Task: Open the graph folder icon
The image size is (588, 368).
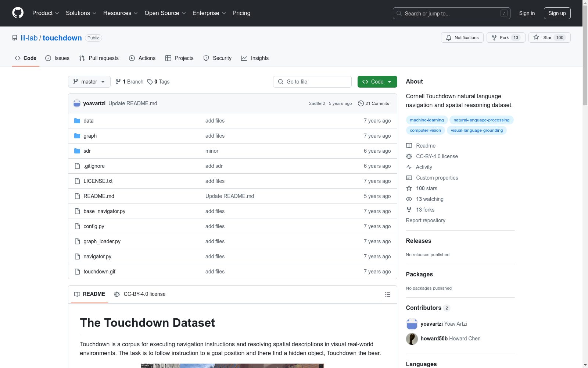Action: coord(77,136)
